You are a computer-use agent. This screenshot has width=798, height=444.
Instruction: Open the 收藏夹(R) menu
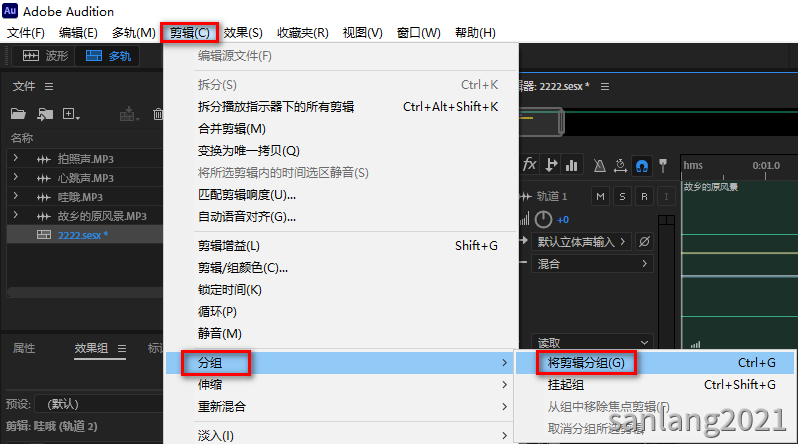point(302,33)
